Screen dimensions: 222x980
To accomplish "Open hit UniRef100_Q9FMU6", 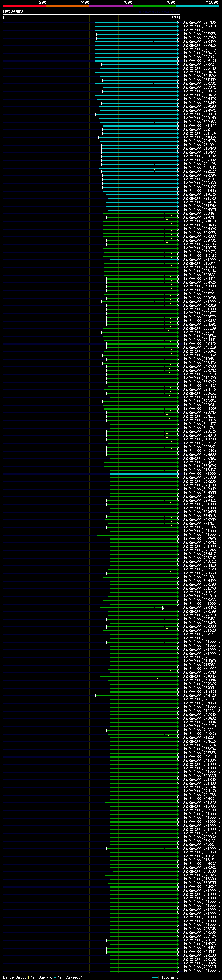I will click(199, 23).
